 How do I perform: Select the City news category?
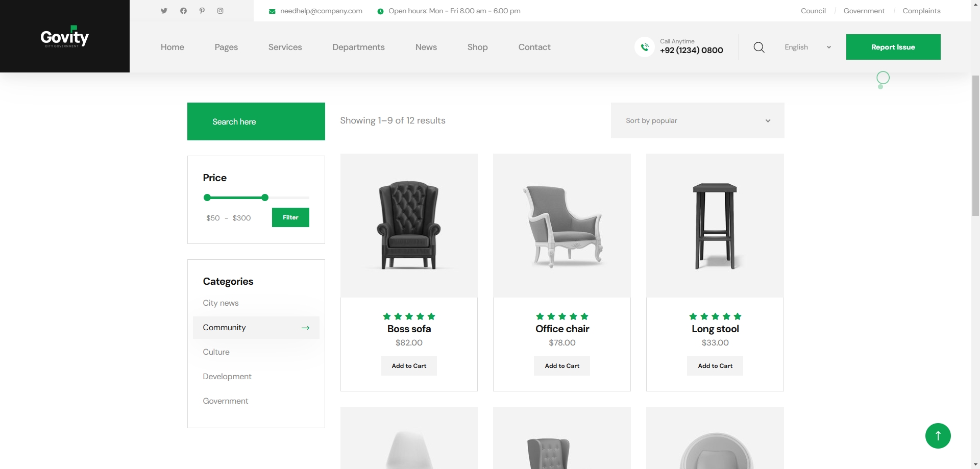(x=220, y=303)
